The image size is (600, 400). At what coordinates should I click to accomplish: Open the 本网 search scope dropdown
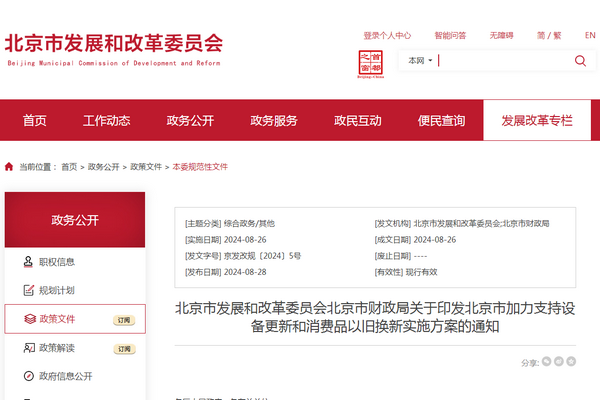point(420,61)
